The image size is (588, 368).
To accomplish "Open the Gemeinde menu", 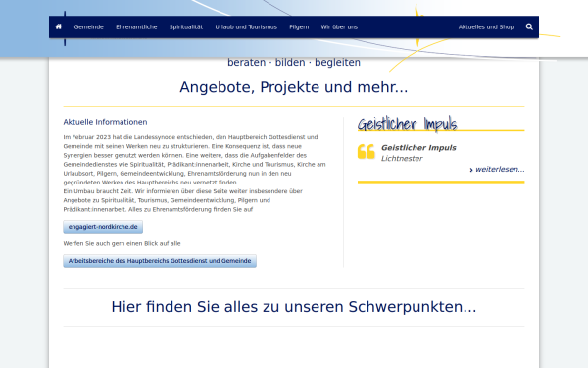I will click(x=89, y=27).
